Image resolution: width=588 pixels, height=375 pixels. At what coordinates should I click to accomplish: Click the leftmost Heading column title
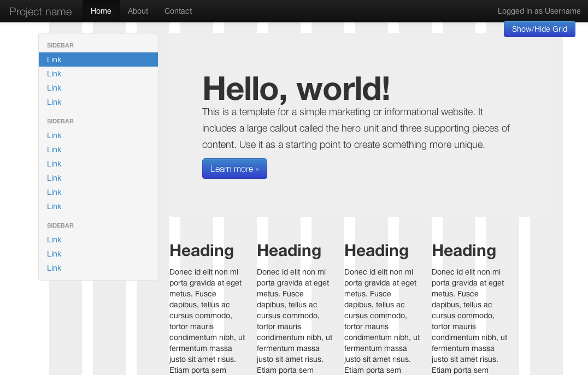pos(201,251)
